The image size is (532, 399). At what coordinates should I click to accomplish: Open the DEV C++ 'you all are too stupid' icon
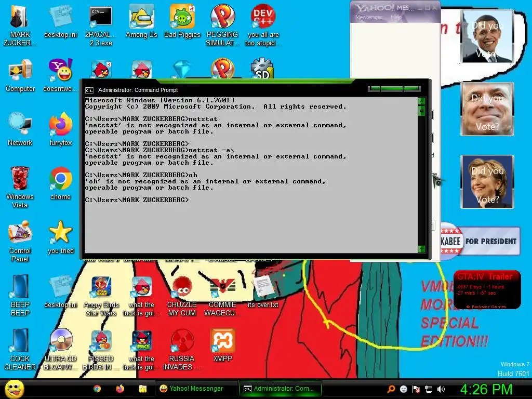263,25
